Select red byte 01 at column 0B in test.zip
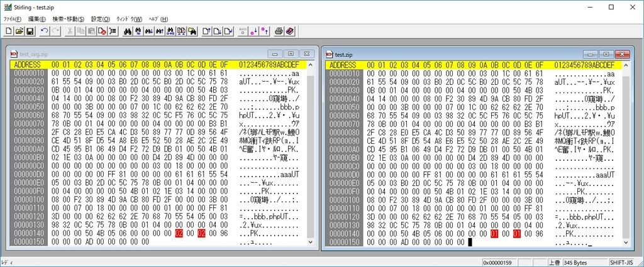644x267 pixels. pos(495,233)
